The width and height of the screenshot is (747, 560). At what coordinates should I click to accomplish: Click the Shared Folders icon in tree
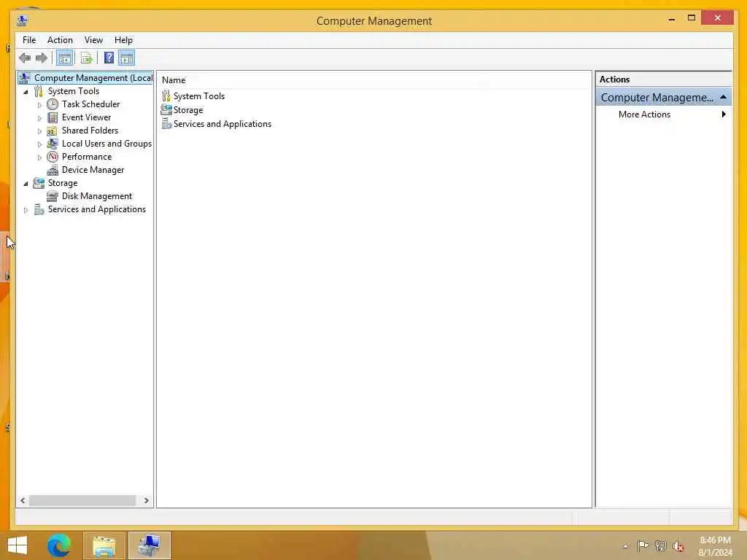53,131
